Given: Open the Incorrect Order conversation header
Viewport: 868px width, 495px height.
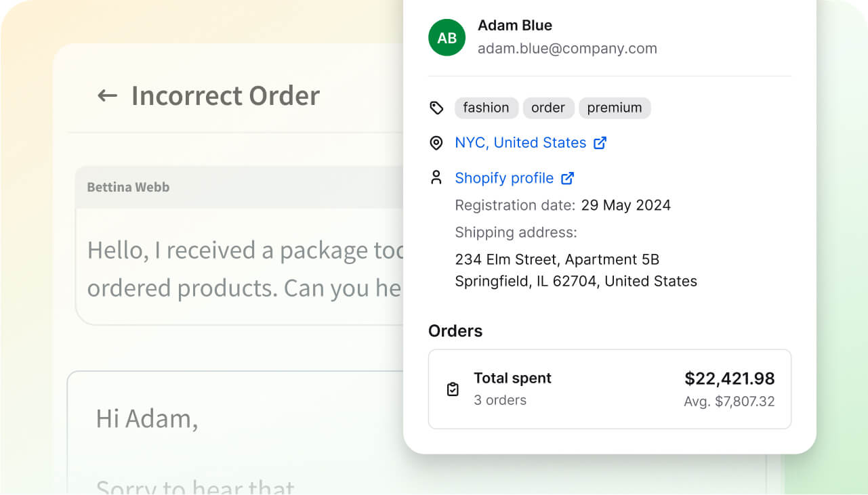Looking at the screenshot, I should pos(226,95).
